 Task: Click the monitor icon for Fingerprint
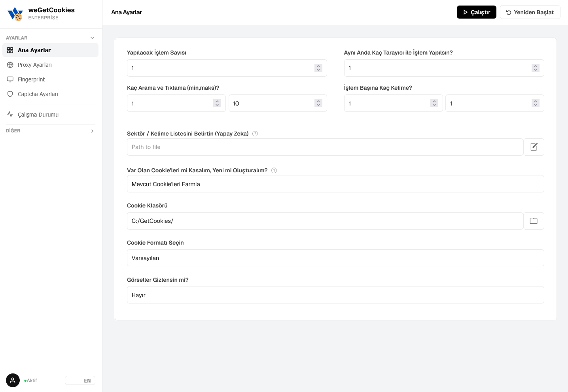[x=10, y=79]
